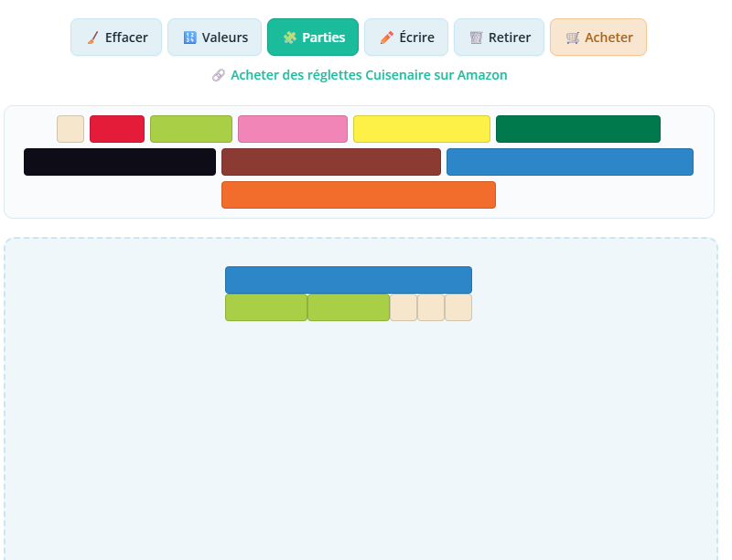The height and width of the screenshot is (560, 732).
Task: Show rod values with Valeurs button
Action: coord(214,38)
